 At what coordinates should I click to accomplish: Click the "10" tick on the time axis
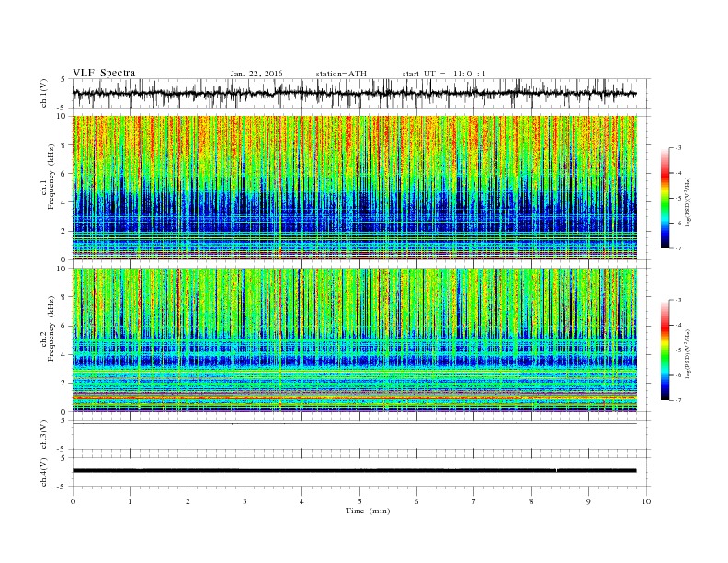point(646,501)
